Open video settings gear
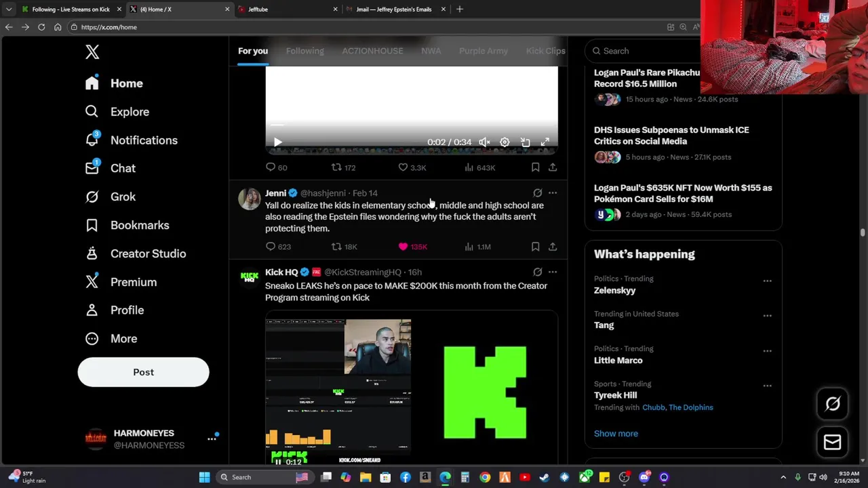 pyautogui.click(x=505, y=142)
